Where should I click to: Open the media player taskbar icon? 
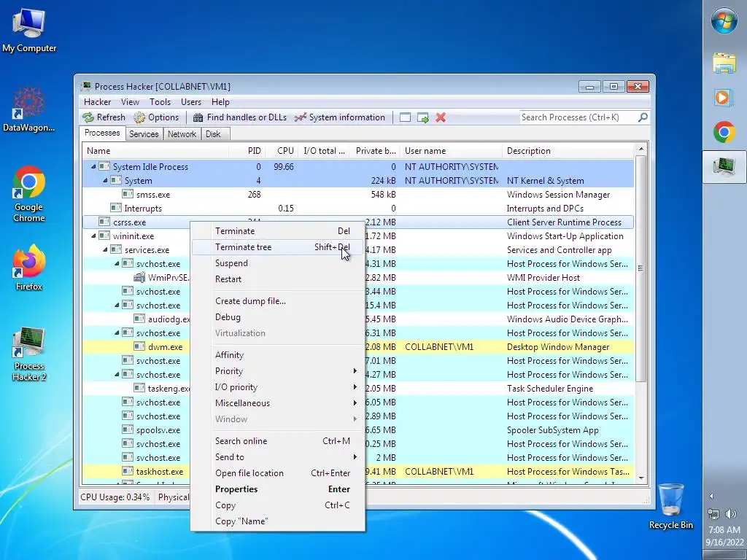click(724, 98)
